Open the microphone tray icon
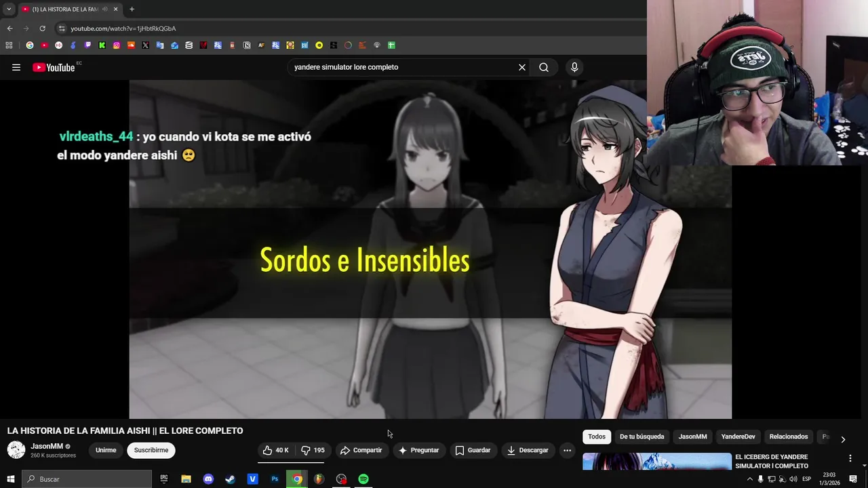Screen dimensions: 868x488 point(760,479)
